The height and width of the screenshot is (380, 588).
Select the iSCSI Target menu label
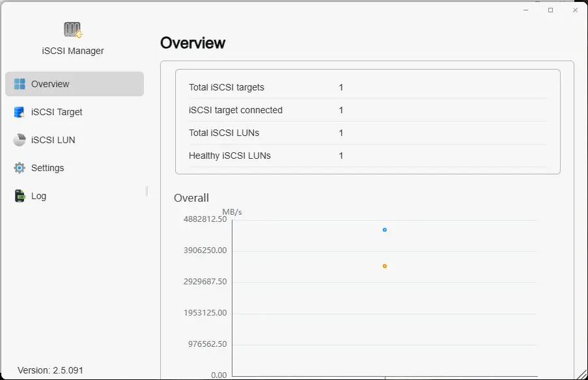[57, 112]
